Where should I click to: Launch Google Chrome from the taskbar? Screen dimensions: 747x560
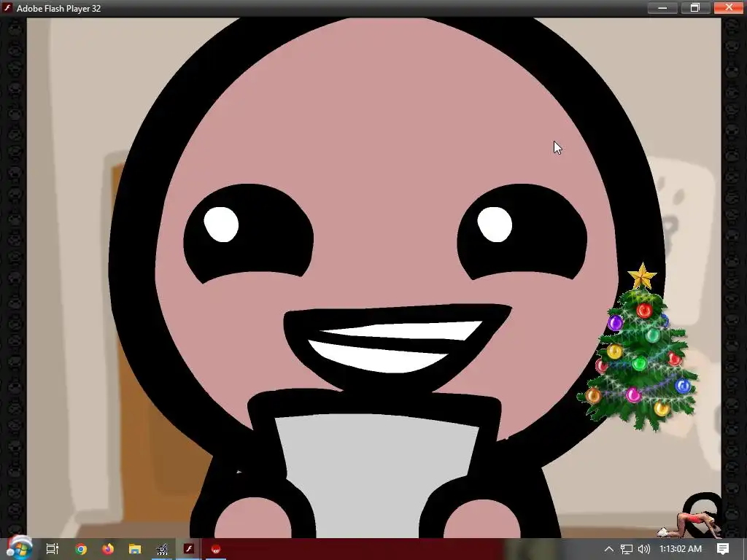point(80,549)
